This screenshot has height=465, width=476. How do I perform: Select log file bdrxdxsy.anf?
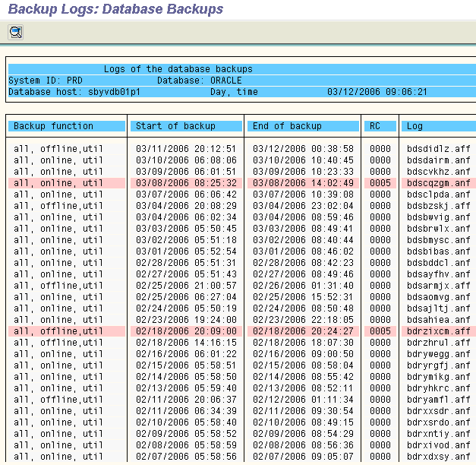[438, 457]
